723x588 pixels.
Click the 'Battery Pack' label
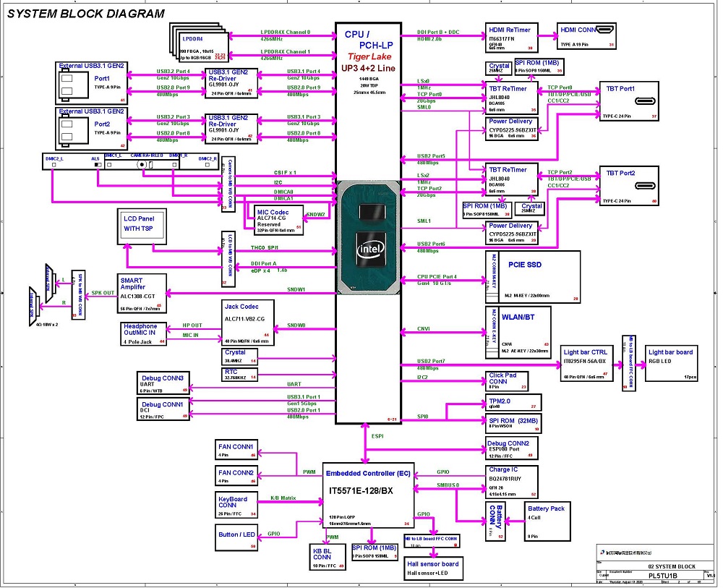point(546,508)
